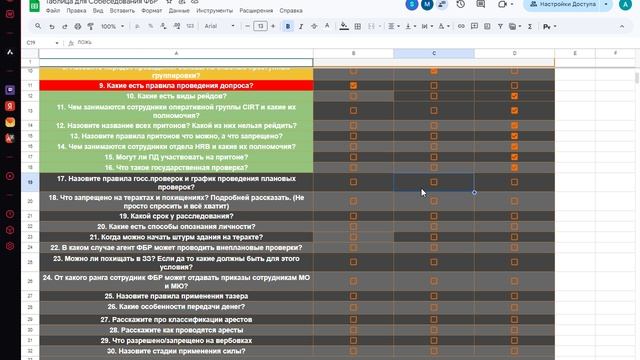Increase decimal places

(177, 26)
